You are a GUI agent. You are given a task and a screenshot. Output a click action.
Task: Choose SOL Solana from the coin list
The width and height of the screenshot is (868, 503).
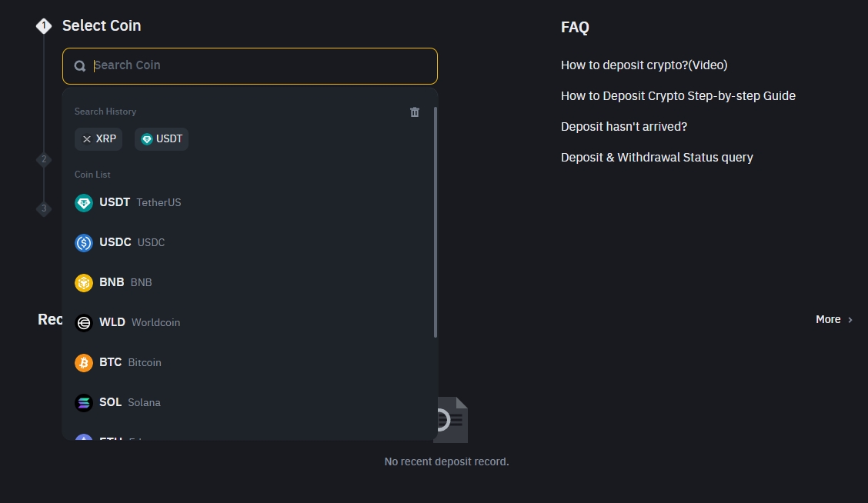click(x=249, y=402)
